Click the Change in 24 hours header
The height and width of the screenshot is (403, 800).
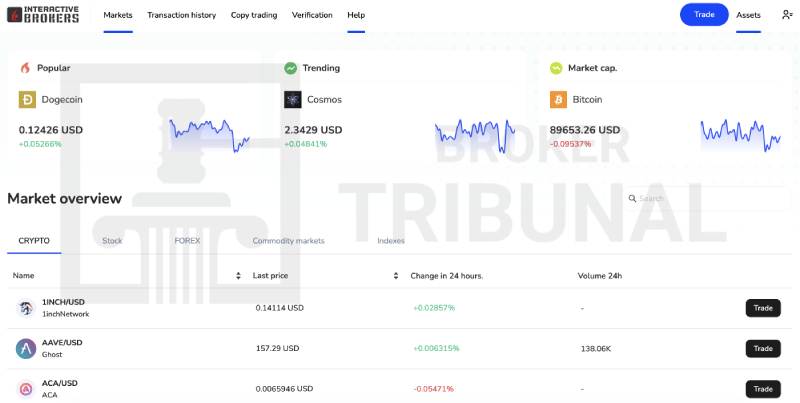click(x=447, y=276)
